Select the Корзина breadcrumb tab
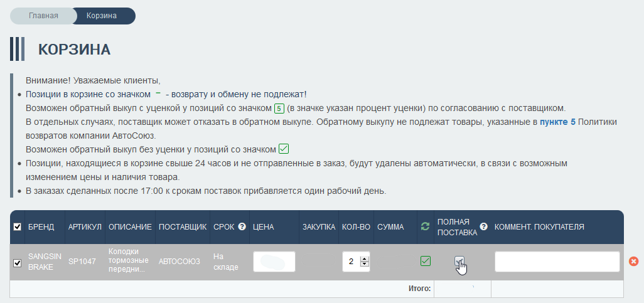 pos(101,16)
